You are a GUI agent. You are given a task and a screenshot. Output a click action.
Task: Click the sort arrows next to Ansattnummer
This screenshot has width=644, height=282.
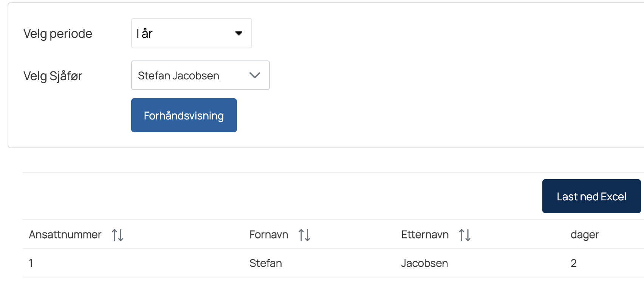(118, 235)
